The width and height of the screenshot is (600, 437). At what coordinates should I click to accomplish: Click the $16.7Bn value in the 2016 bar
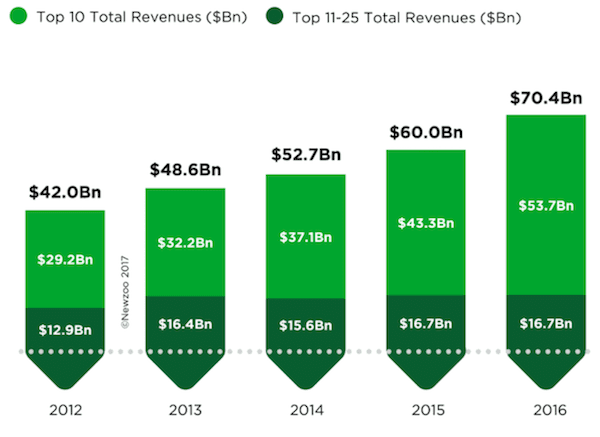tap(546, 324)
